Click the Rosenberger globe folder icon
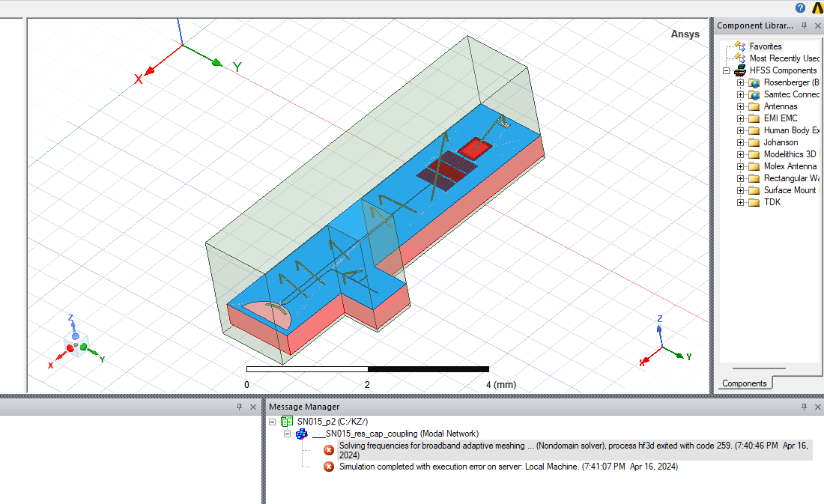This screenshot has width=824, height=504. [754, 82]
